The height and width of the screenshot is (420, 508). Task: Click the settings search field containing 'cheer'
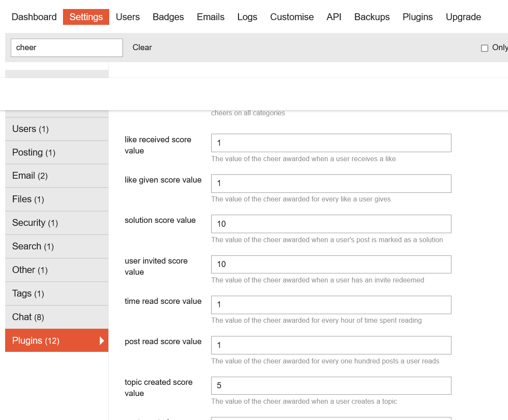click(x=67, y=48)
